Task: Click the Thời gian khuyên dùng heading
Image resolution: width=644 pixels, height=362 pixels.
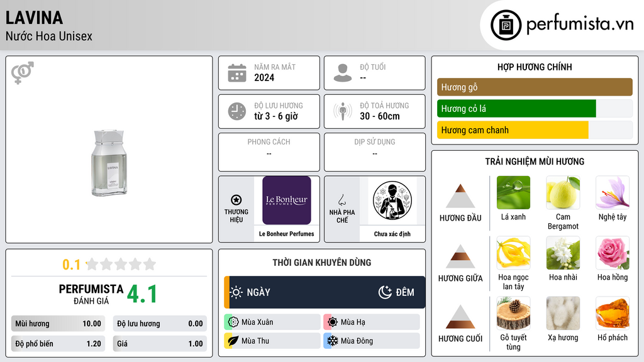Action: (322, 262)
